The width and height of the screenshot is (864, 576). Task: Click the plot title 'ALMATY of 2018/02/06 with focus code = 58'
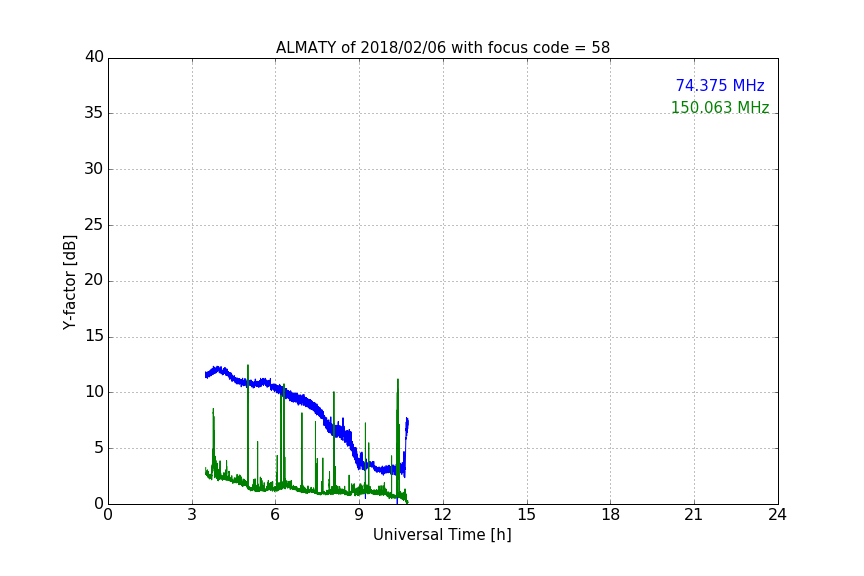click(442, 48)
